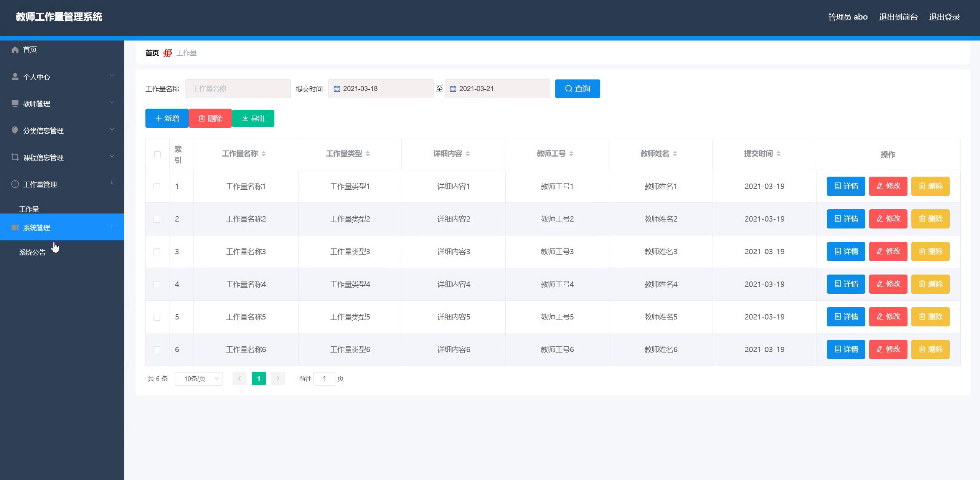
Task: Click 退出登录 link in the header
Action: coord(944,17)
